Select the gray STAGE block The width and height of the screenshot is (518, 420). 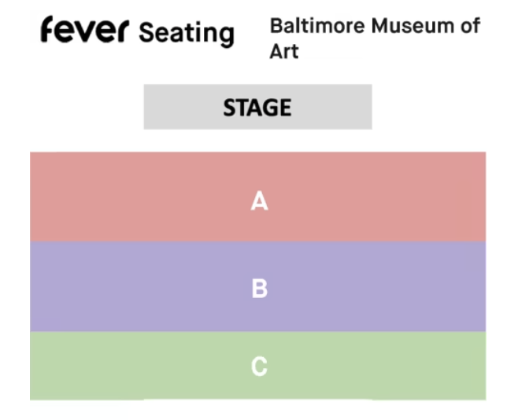click(181, 107)
